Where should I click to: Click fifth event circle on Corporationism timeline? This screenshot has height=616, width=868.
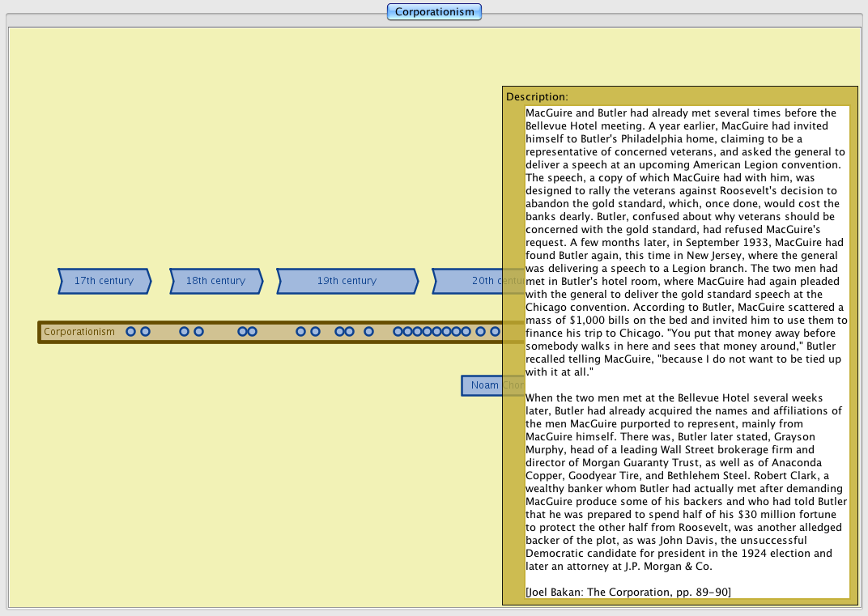point(242,332)
